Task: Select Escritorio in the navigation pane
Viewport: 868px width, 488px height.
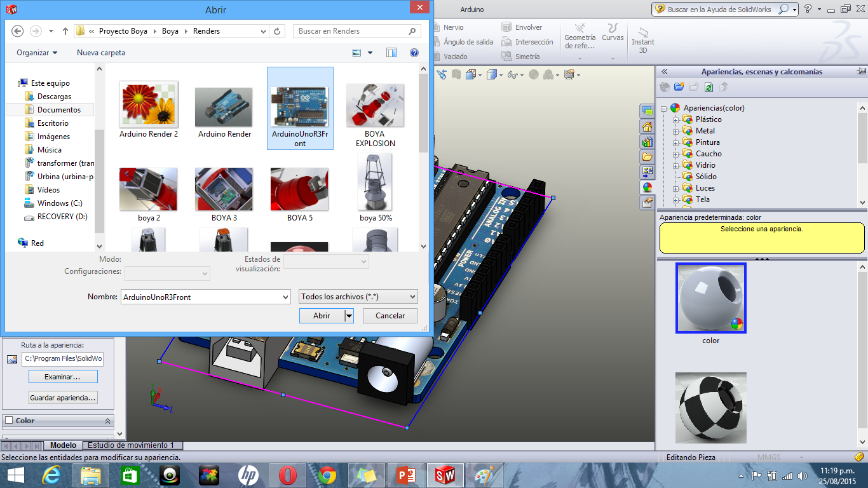Action: click(53, 123)
